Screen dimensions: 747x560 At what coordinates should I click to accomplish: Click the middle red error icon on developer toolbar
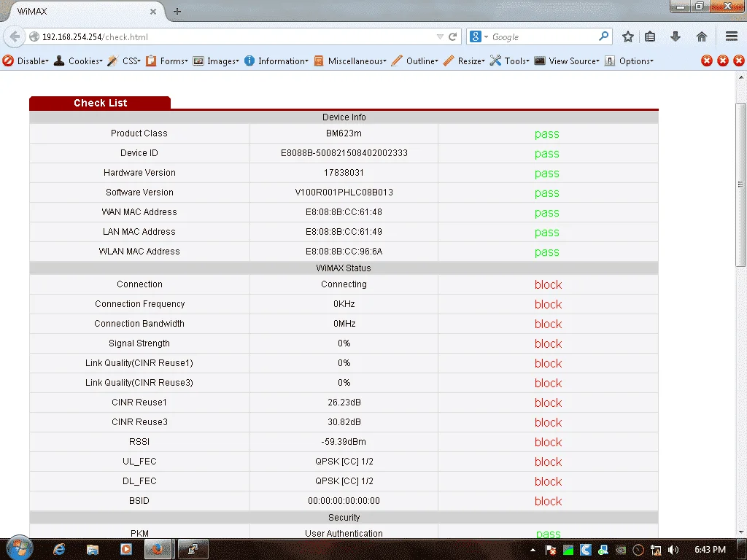tap(723, 61)
